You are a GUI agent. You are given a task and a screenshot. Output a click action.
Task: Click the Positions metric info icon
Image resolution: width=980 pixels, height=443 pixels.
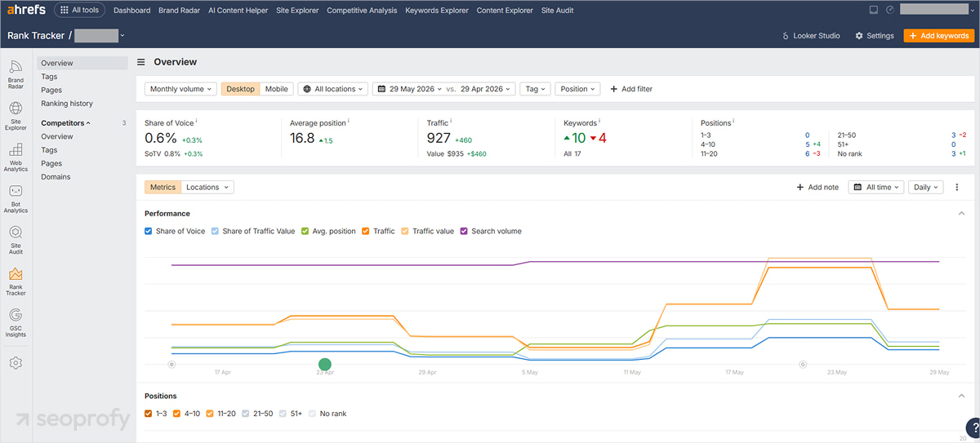click(x=733, y=121)
